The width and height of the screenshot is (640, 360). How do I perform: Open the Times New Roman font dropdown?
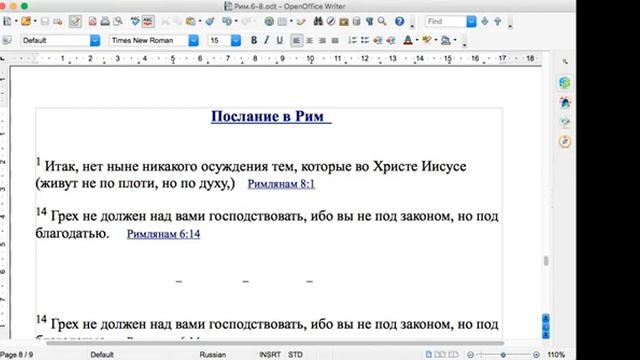coord(193,40)
